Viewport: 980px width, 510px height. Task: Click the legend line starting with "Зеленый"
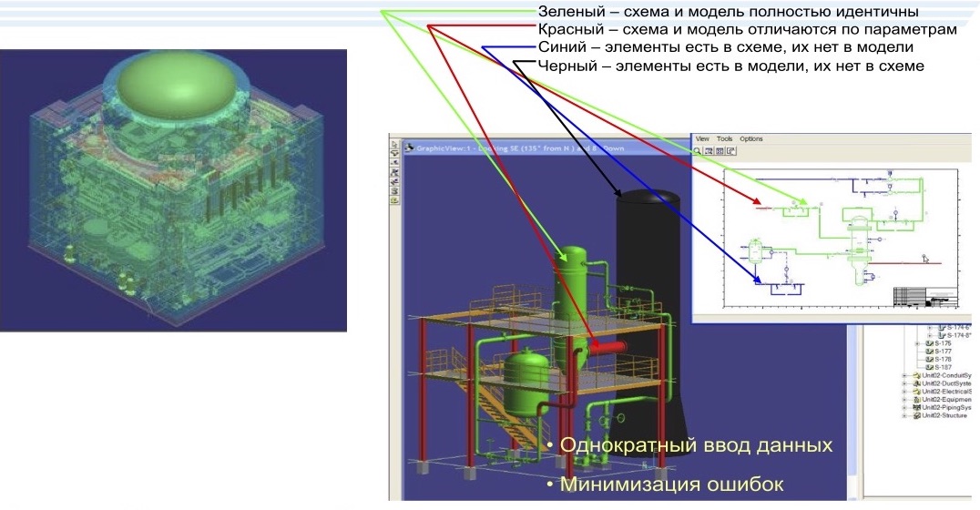click(728, 11)
